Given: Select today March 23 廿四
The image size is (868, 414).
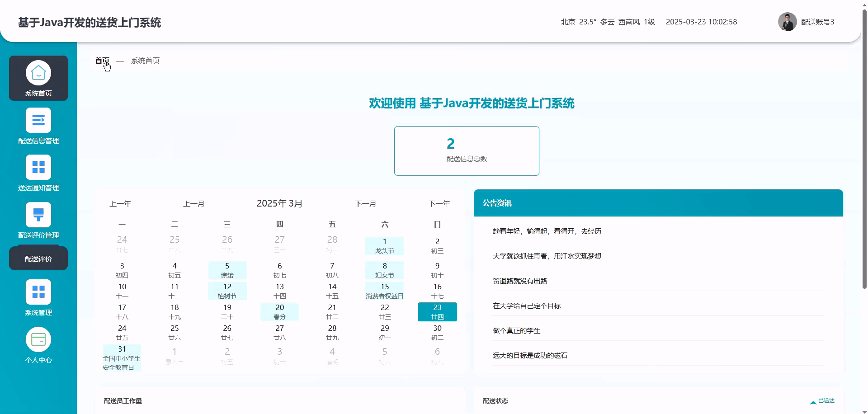Looking at the screenshot, I should pos(437,312).
